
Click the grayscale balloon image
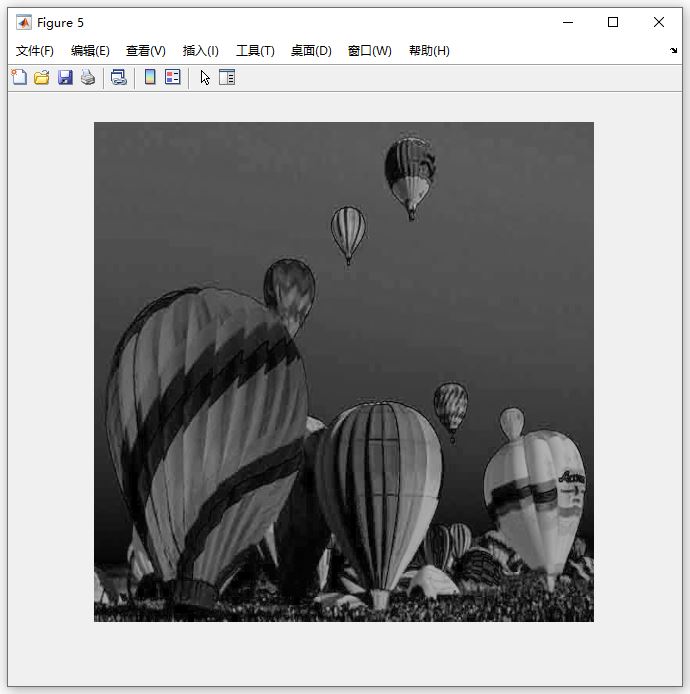[x=344, y=372]
